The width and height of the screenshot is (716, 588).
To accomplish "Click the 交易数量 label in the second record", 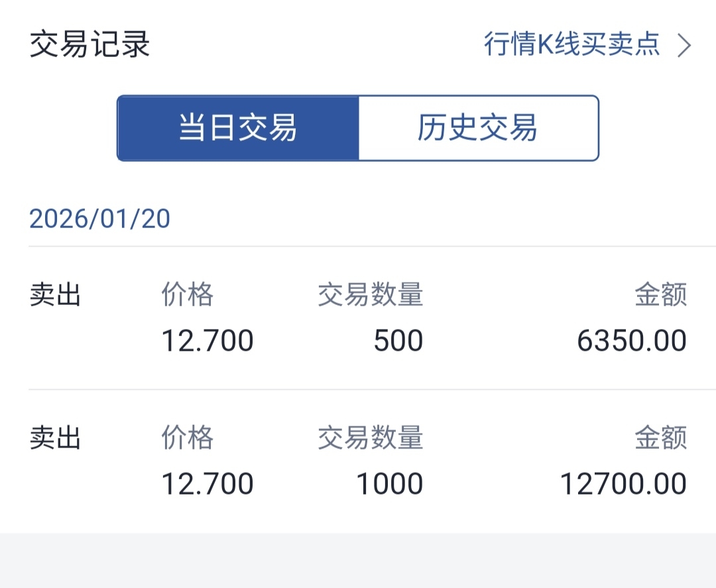I will 370,438.
